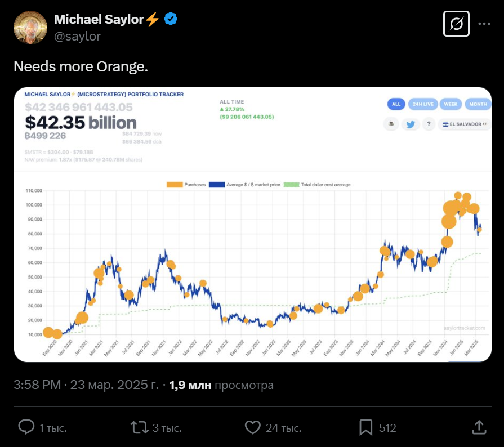Open the Twitter bird icon on the tracker
The image size is (504, 447).
(x=411, y=124)
